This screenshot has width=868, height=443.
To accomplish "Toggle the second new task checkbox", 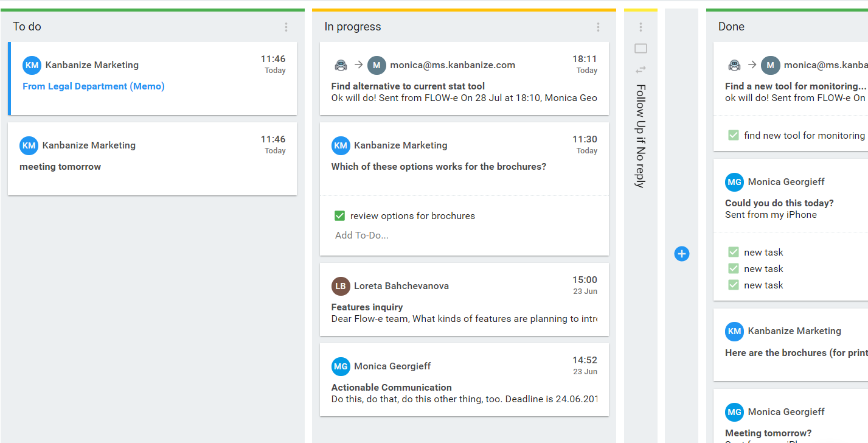I will pyautogui.click(x=734, y=268).
